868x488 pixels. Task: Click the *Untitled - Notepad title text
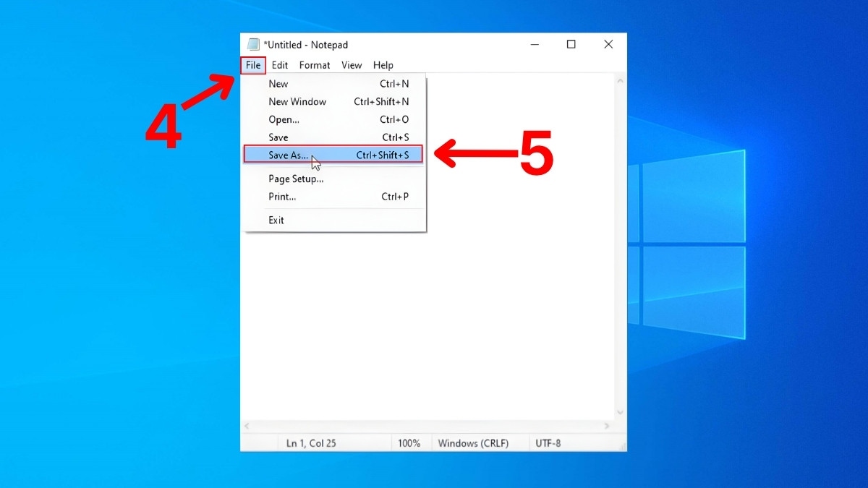[x=306, y=45]
